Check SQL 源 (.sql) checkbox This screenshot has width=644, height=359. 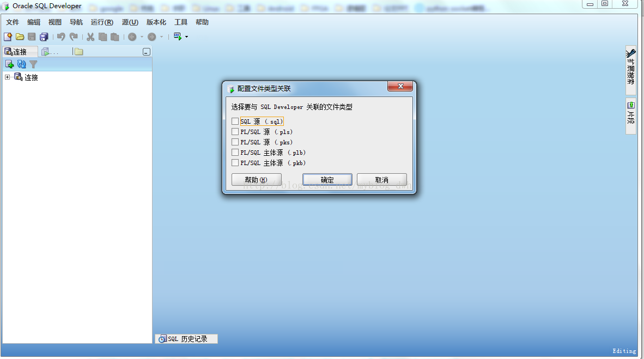(235, 121)
